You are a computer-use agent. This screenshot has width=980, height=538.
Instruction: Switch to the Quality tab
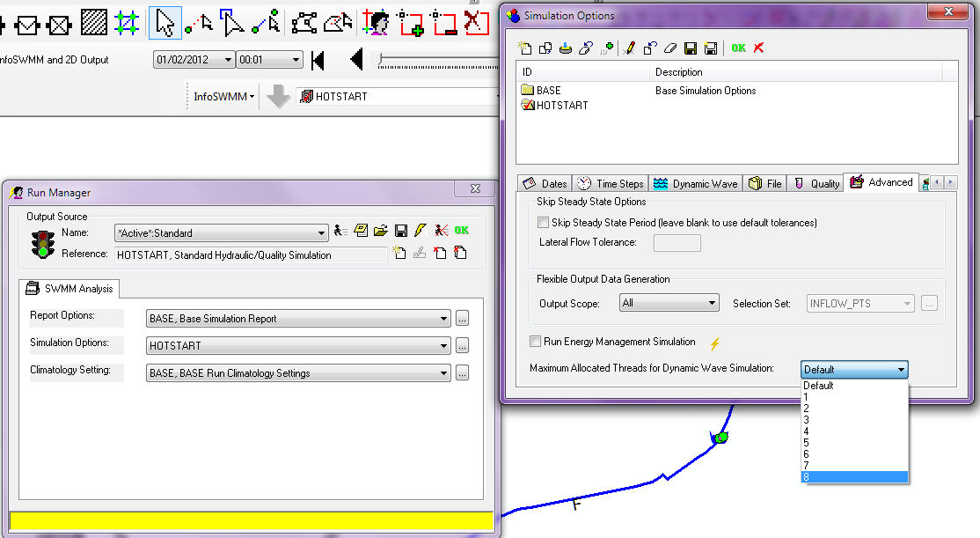point(815,183)
